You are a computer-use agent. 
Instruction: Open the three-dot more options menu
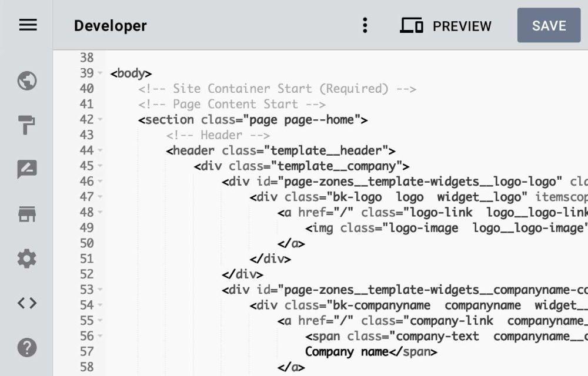coord(365,25)
